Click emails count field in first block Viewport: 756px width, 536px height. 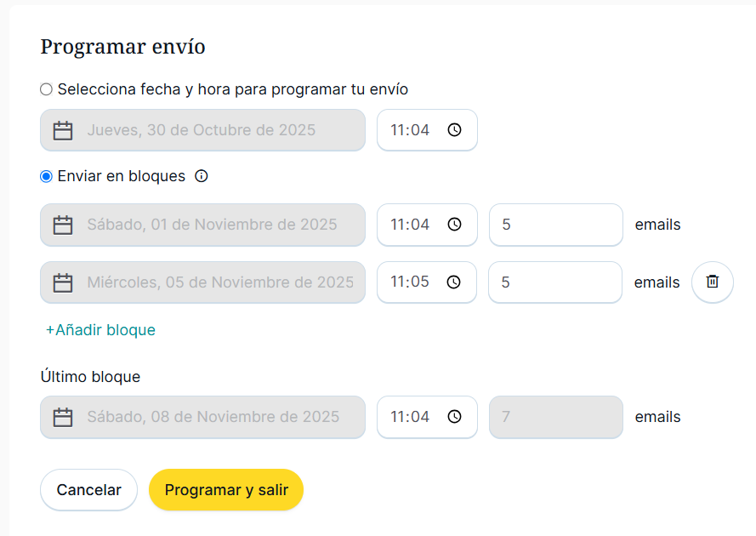click(555, 225)
